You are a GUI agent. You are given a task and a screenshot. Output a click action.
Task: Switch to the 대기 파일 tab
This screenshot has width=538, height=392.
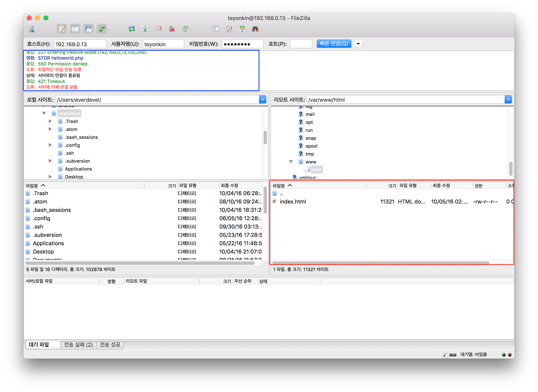coord(43,345)
